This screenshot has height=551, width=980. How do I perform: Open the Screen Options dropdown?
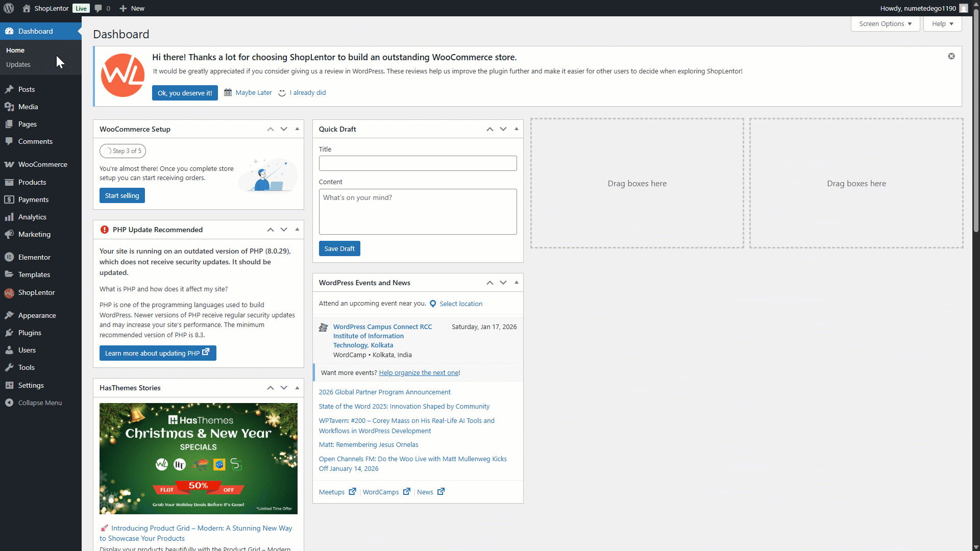[885, 23]
